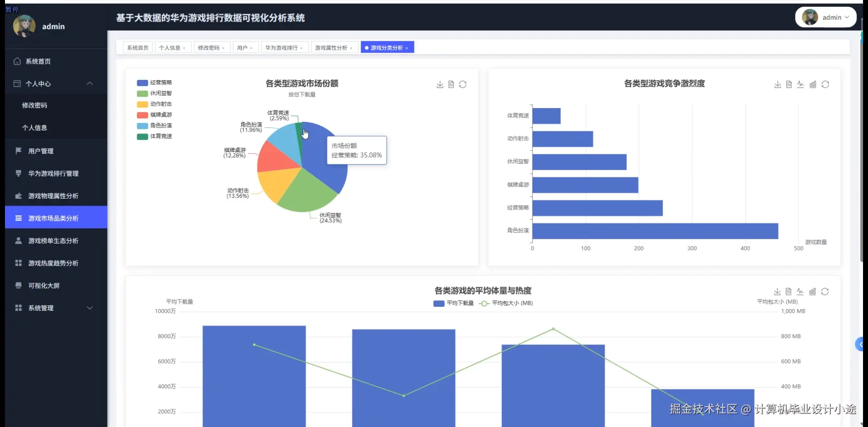Open data view for the pie chart
This screenshot has width=868, height=427.
[x=451, y=84]
